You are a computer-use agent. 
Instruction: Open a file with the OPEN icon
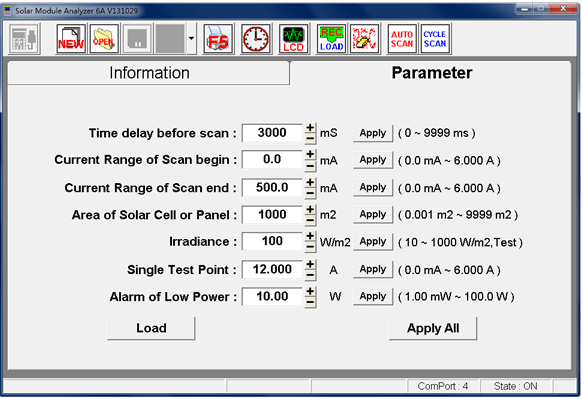coord(104,39)
